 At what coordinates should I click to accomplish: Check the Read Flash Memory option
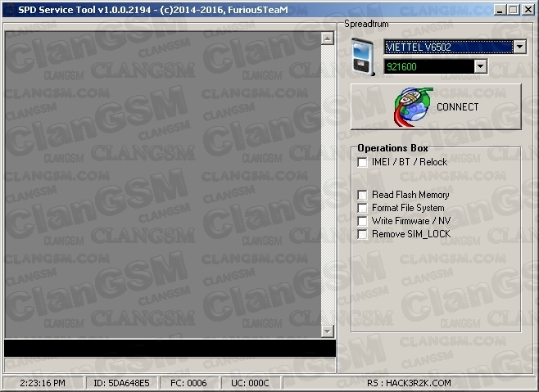tap(362, 195)
